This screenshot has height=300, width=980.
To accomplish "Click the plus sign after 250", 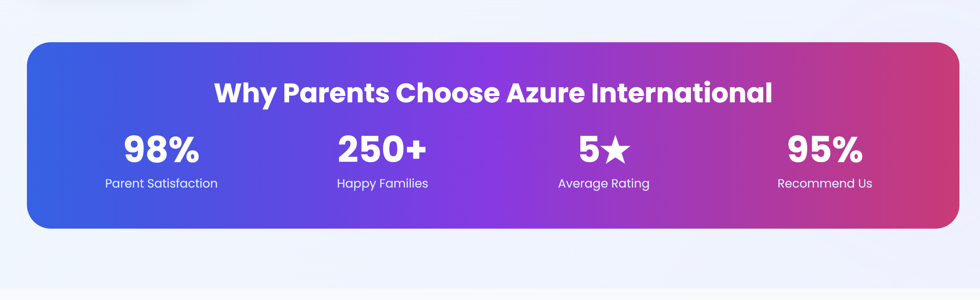I will click(416, 149).
